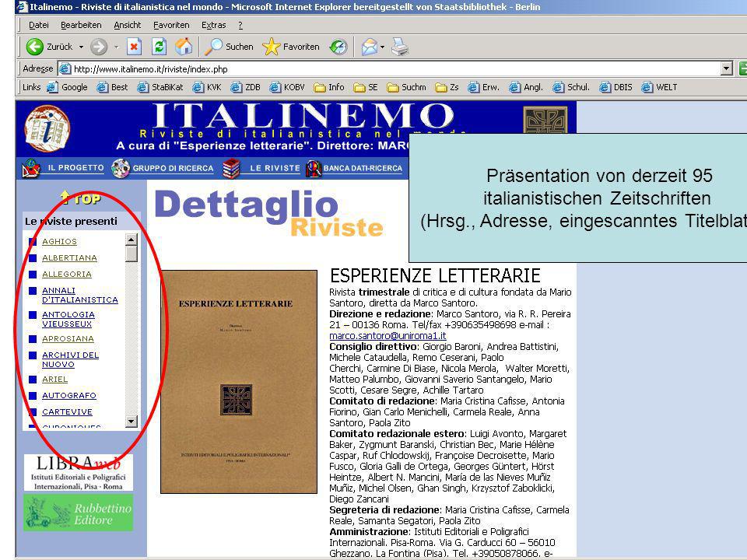Image resolution: width=747 pixels, height=560 pixels.
Task: Open the Extras menu
Action: pyautogui.click(x=213, y=25)
